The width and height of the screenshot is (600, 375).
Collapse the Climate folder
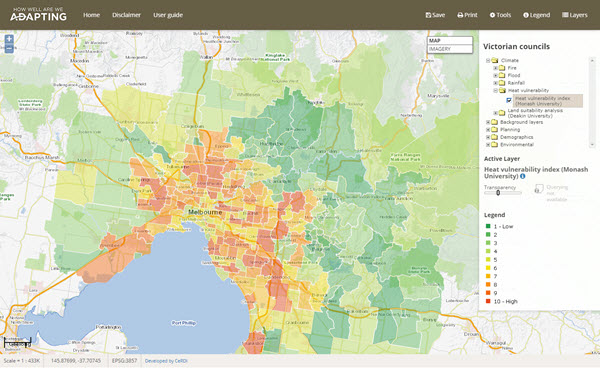coord(488,60)
